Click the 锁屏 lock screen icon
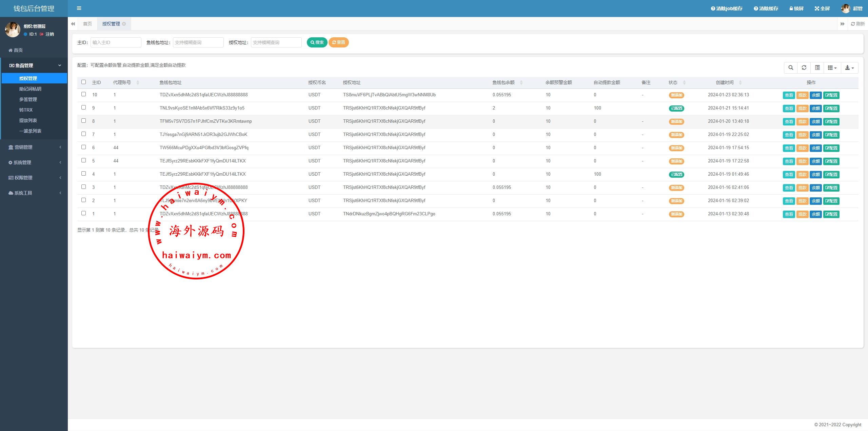This screenshot has width=868, height=431. click(x=791, y=8)
